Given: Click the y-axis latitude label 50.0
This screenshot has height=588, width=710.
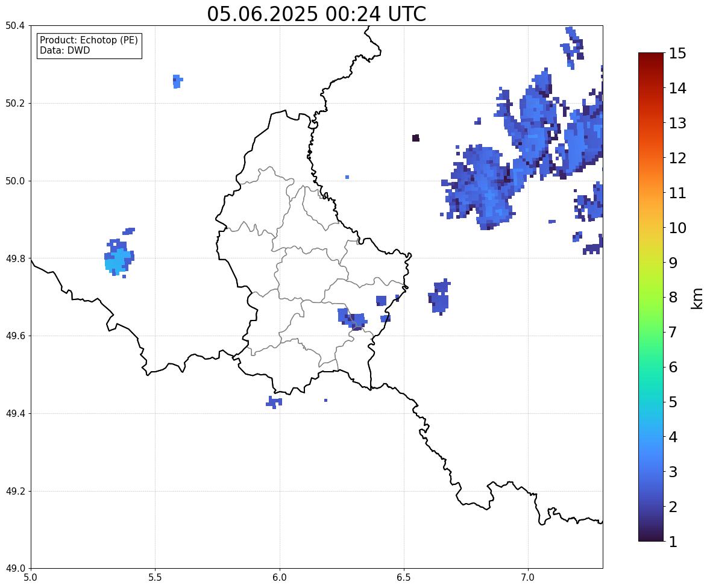Looking at the screenshot, I should (14, 181).
